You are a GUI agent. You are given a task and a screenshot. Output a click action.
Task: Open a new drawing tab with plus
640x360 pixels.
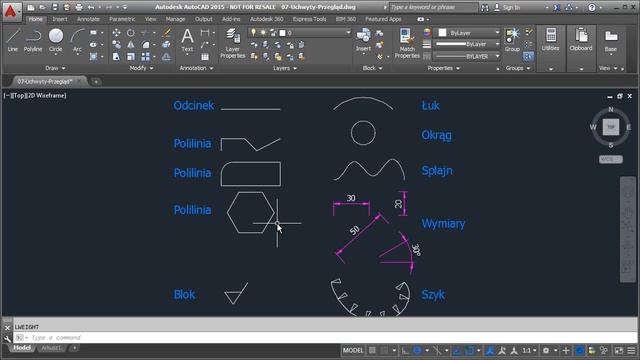coord(96,82)
